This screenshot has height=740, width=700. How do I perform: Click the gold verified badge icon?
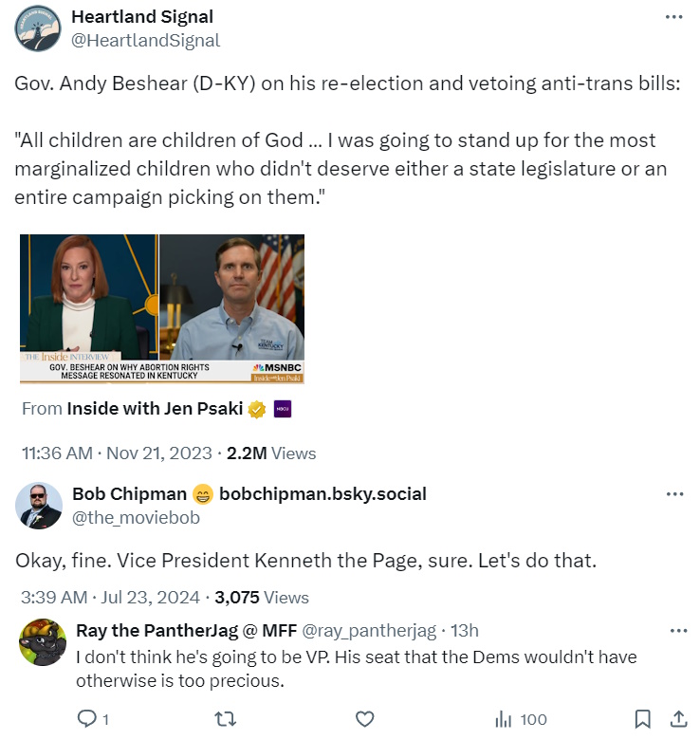point(256,410)
